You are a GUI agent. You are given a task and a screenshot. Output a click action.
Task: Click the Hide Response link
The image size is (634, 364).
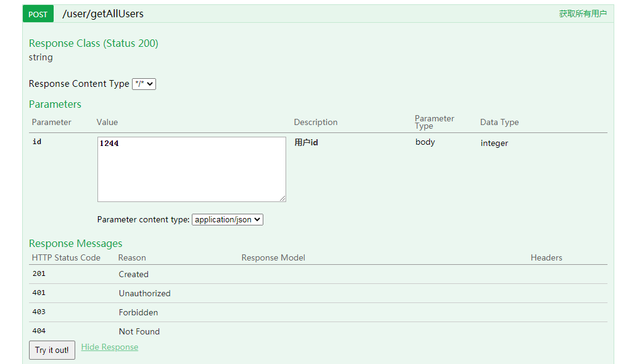pos(109,347)
